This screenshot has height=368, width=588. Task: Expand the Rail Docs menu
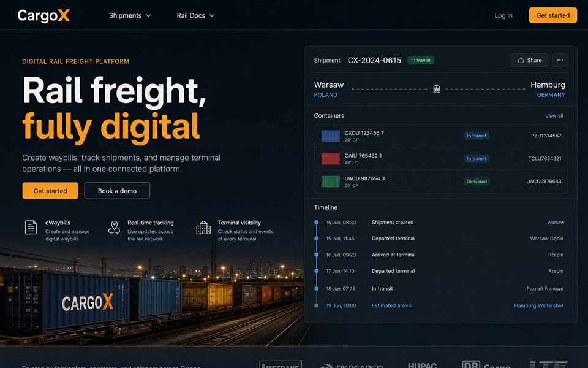coord(195,15)
